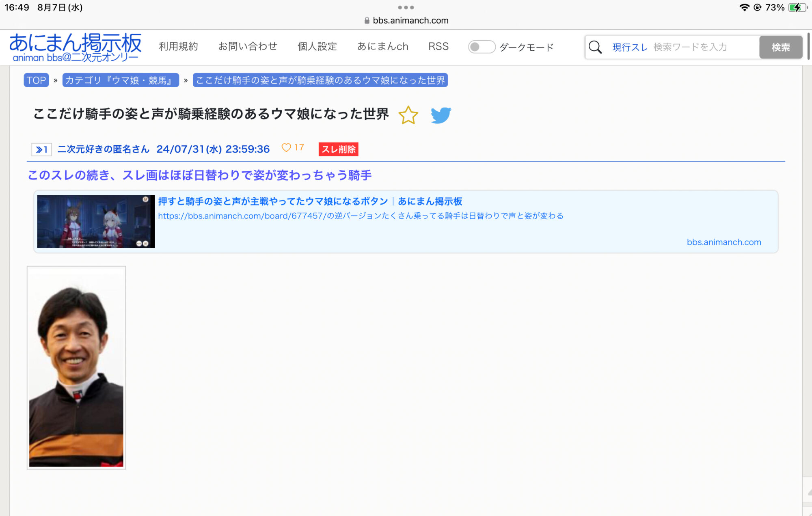Click the red スレ削除 button
This screenshot has height=516, width=812.
(x=338, y=149)
